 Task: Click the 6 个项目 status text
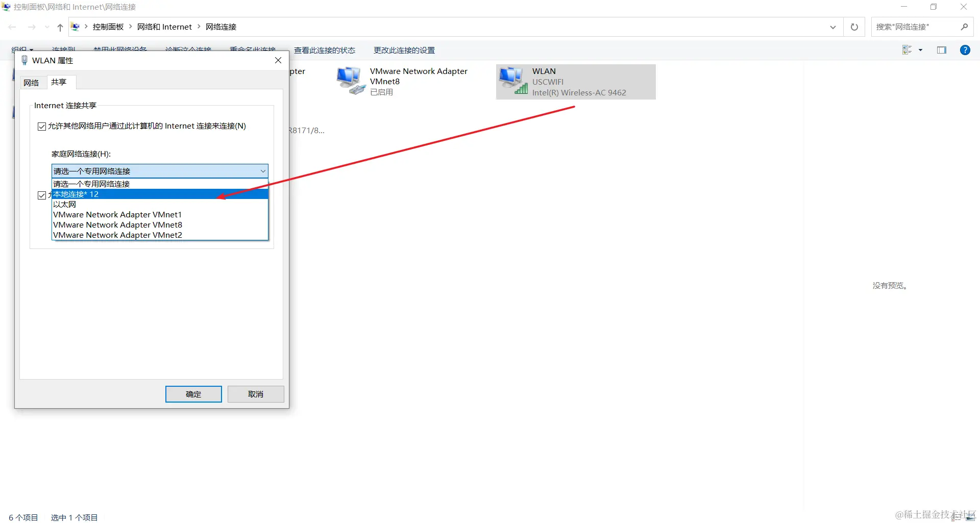[x=23, y=517]
